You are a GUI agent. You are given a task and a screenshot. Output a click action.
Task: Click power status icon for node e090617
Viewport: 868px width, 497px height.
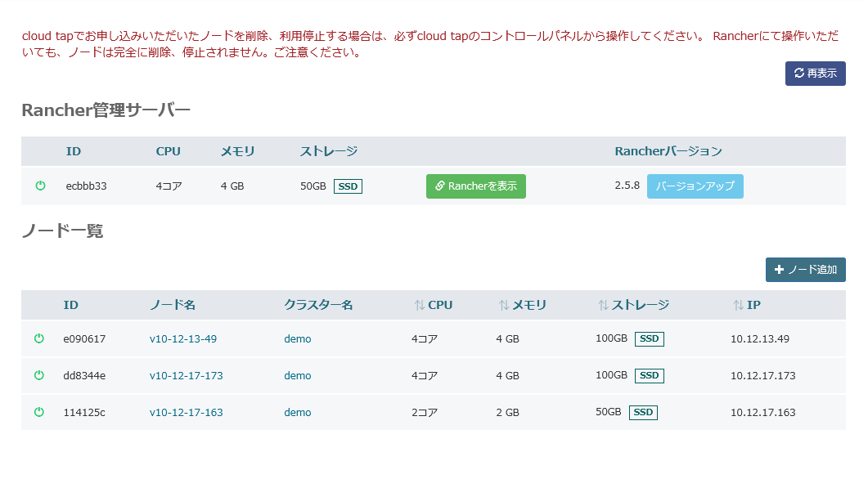point(39,338)
